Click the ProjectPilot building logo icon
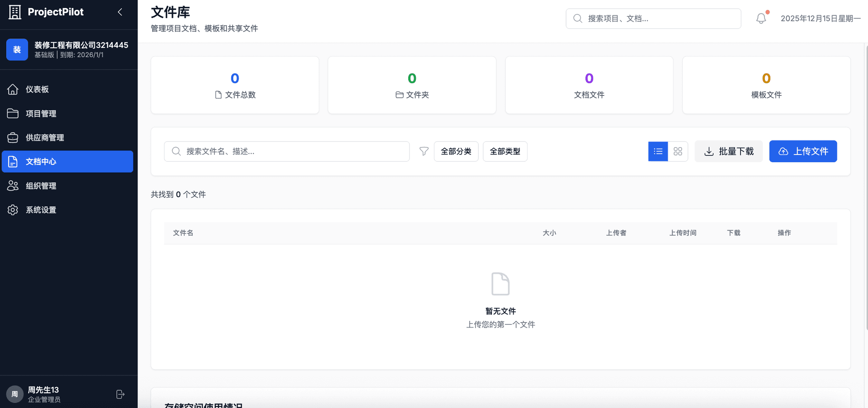Viewport: 868px width, 408px height. tap(15, 12)
